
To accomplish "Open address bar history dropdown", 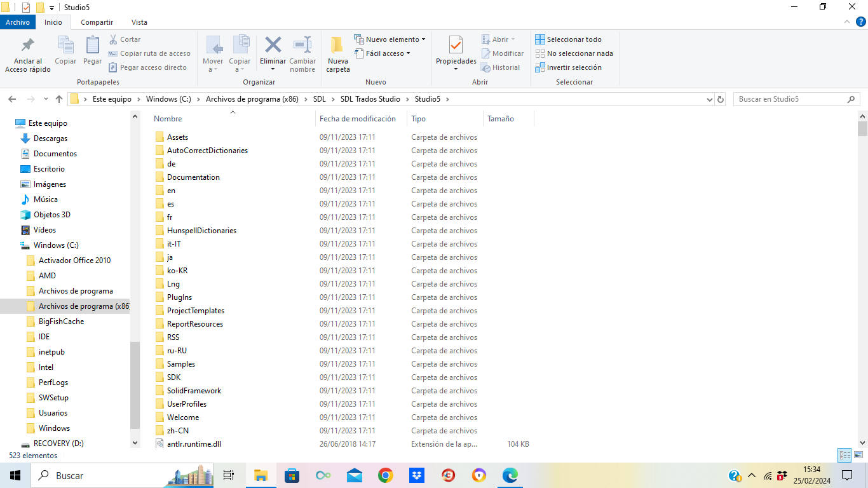I will click(x=710, y=99).
